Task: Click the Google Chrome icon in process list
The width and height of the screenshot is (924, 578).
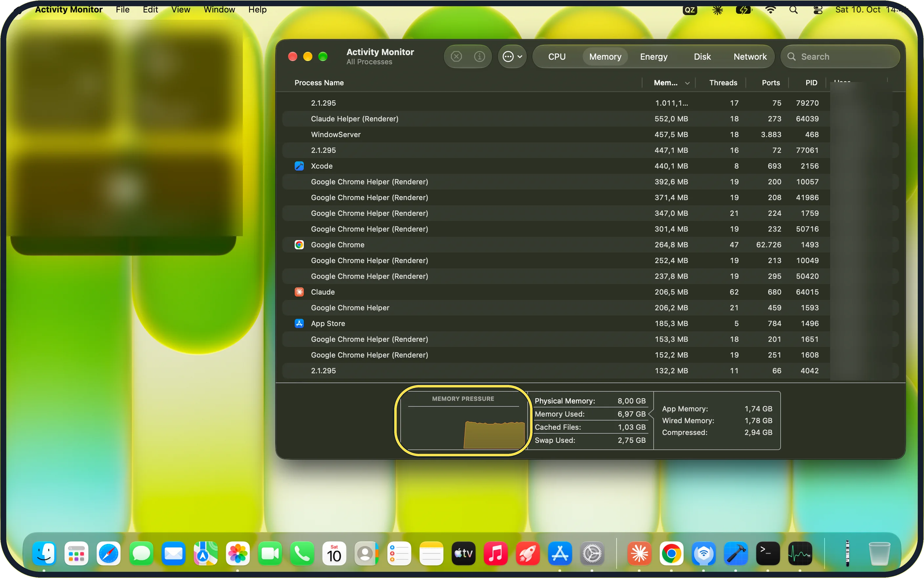Action: (299, 245)
